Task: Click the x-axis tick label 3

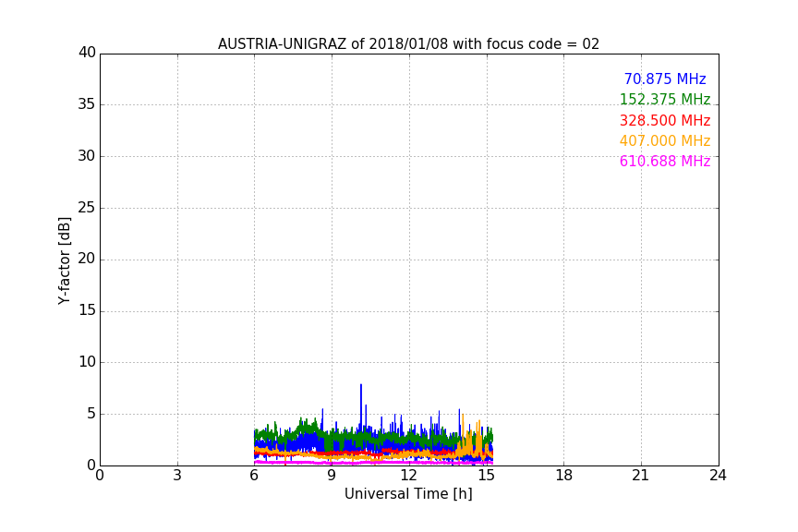Action: 177,476
